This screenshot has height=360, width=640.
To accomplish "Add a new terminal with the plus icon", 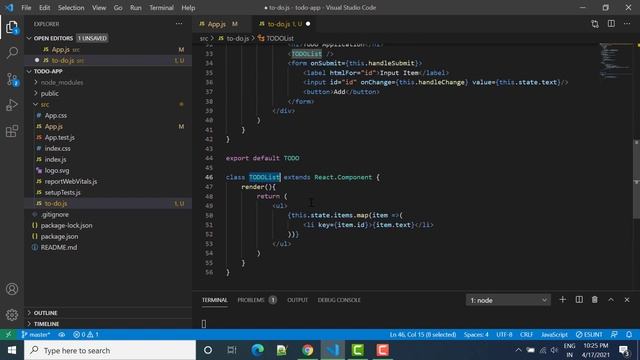I will 562,300.
